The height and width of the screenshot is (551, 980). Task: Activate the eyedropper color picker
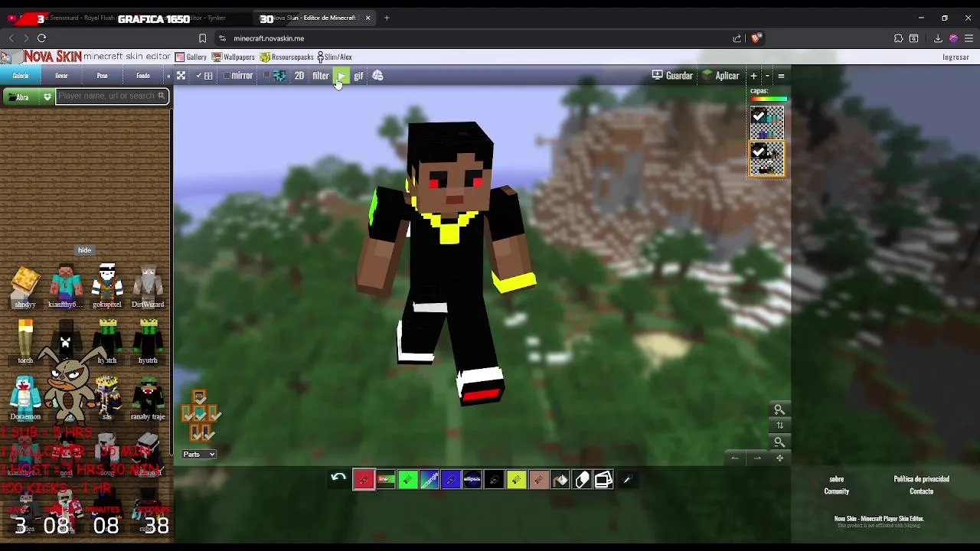626,480
